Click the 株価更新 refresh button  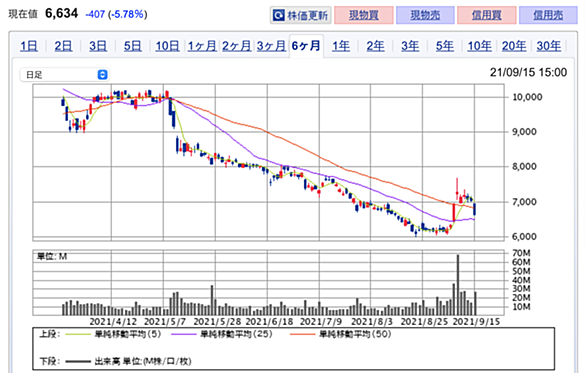300,15
